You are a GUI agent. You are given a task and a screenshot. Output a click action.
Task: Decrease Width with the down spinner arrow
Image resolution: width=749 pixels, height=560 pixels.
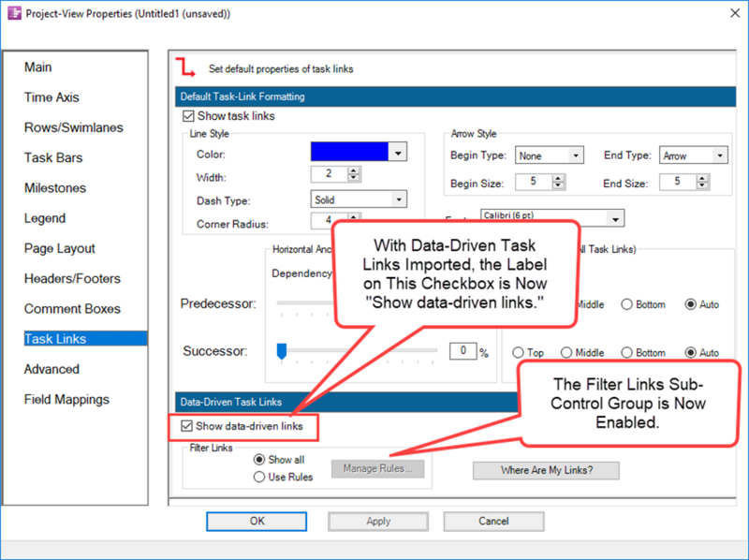click(x=354, y=178)
